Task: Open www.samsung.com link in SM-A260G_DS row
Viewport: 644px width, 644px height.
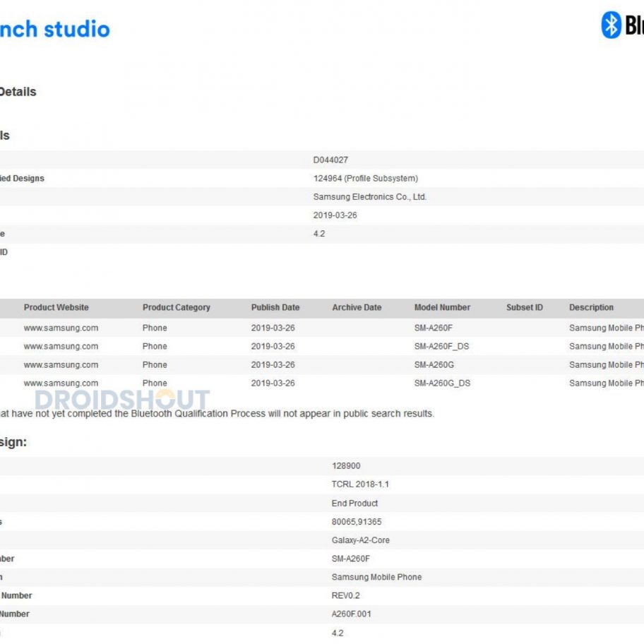Action: click(61, 383)
